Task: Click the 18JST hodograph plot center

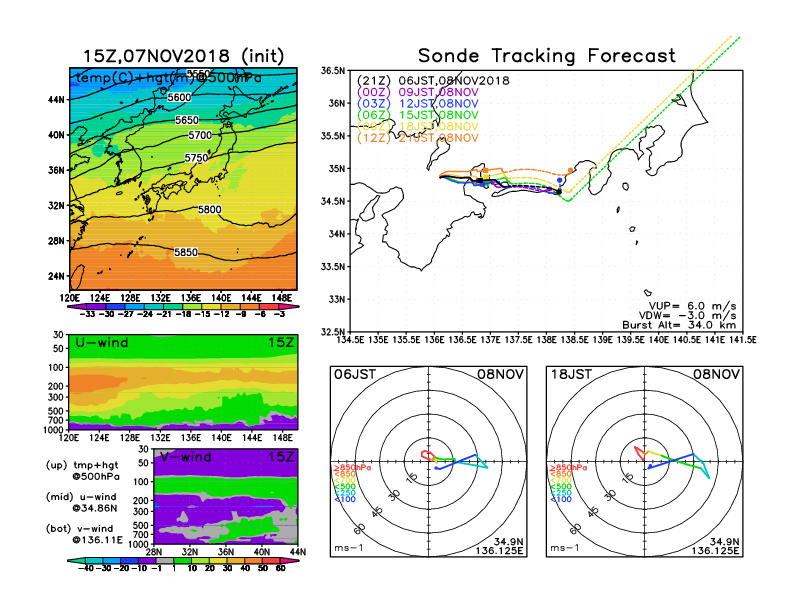Action: tap(645, 461)
